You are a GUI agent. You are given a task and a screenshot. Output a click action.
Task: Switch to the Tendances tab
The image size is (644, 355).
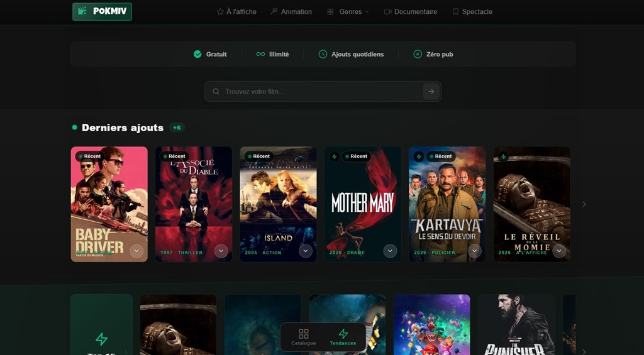pyautogui.click(x=343, y=337)
